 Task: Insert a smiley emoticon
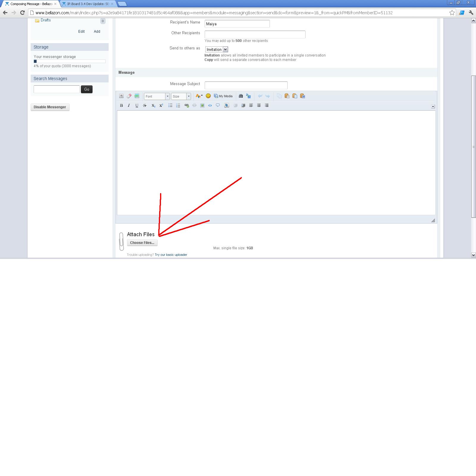pyautogui.click(x=208, y=96)
